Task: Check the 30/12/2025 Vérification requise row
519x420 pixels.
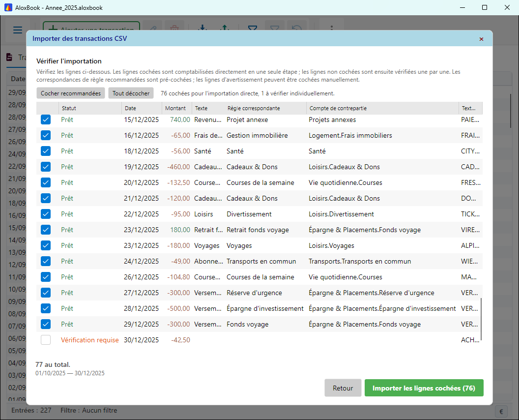Action: tap(46, 340)
